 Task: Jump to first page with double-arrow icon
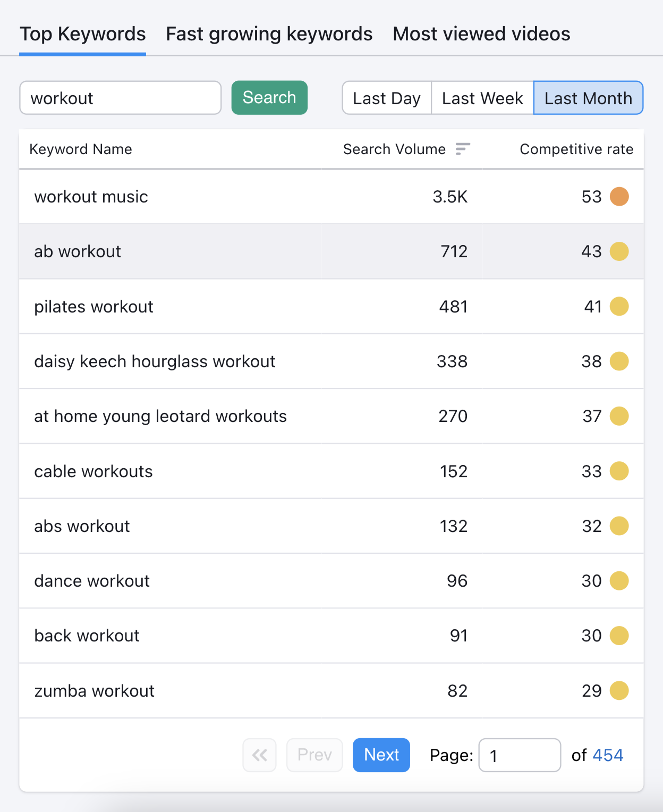click(259, 755)
